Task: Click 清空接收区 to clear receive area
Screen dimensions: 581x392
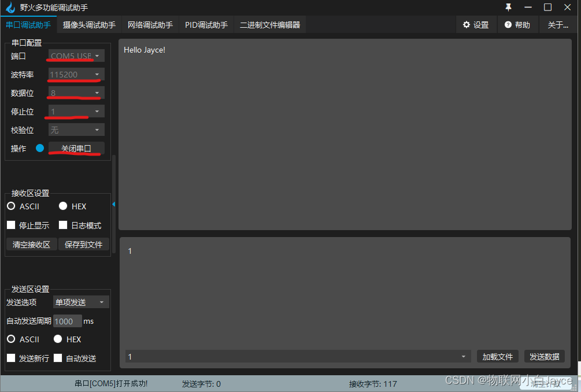Action: (x=31, y=245)
